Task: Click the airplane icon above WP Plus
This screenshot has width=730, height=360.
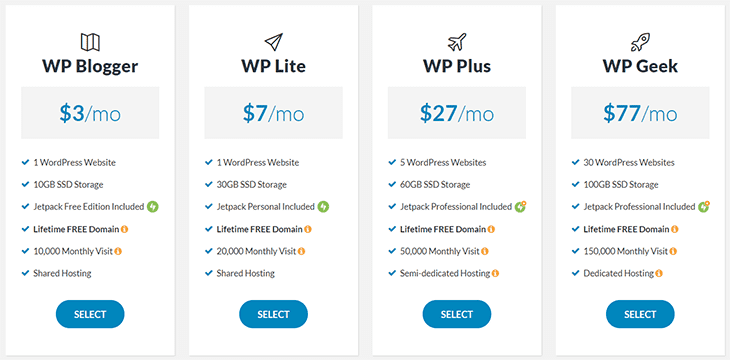Action: pos(457,42)
